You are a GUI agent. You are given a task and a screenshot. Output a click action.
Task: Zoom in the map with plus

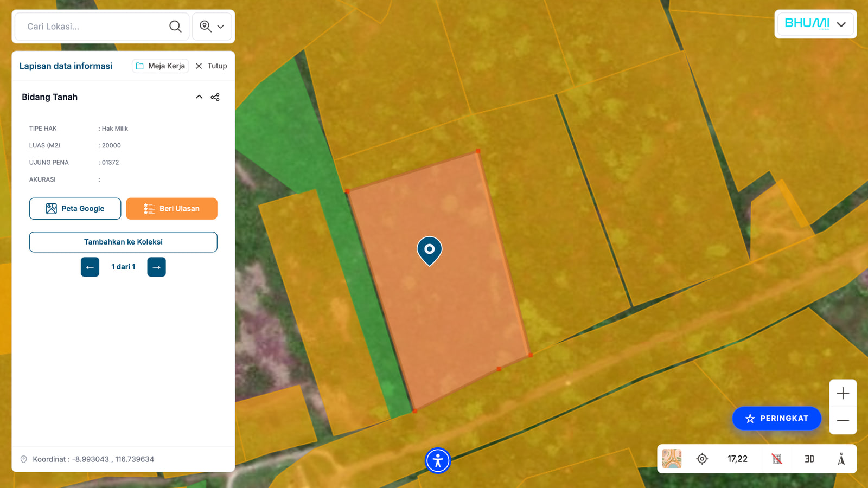point(843,393)
